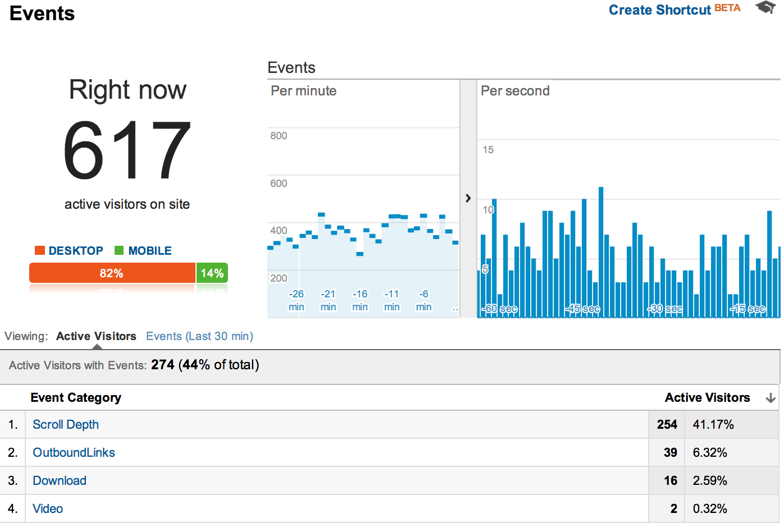Viewport: 784px width, 532px height.
Task: Open the Create Shortcut link
Action: point(659,10)
